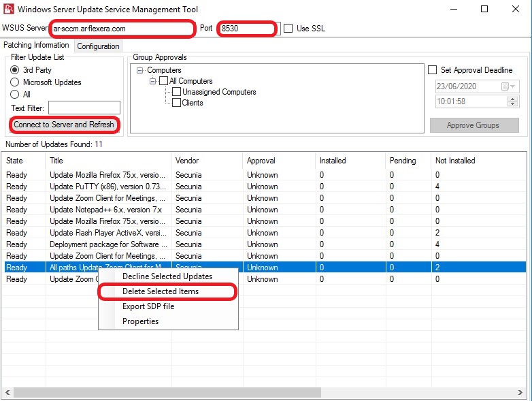532x401 pixels.
Task: Sort by the Installed column header
Action: (351, 161)
